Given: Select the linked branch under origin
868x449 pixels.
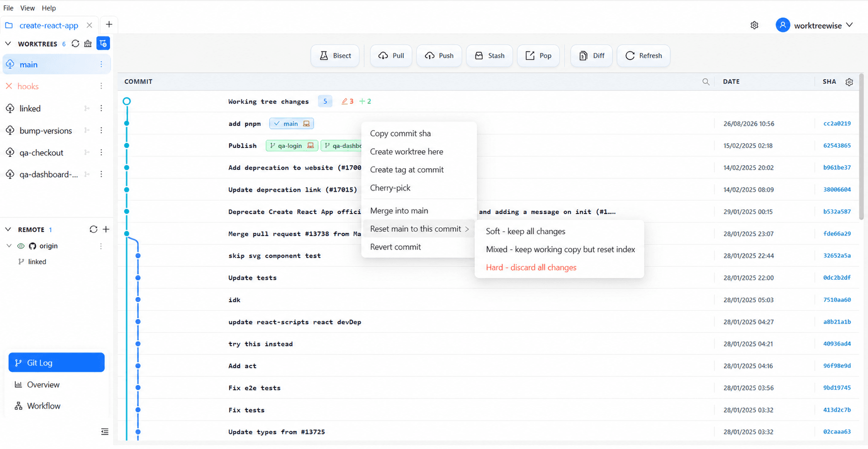Looking at the screenshot, I should (37, 262).
